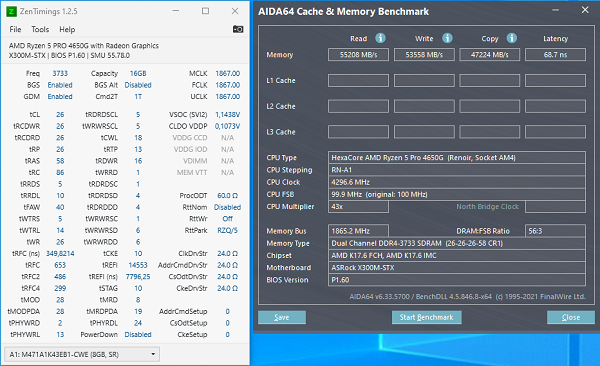The height and width of the screenshot is (366, 600).
Task: Click the RttNom Disabled value
Action: click(x=228, y=207)
